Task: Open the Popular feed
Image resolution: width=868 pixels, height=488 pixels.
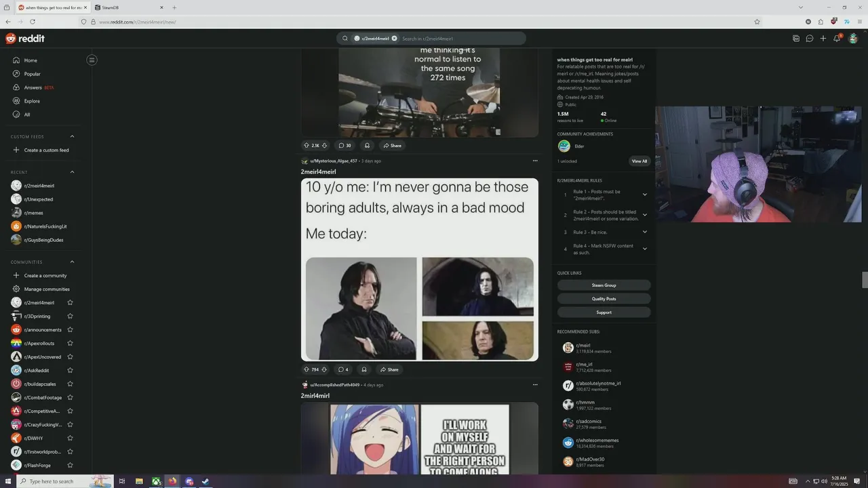Action: [32, 74]
